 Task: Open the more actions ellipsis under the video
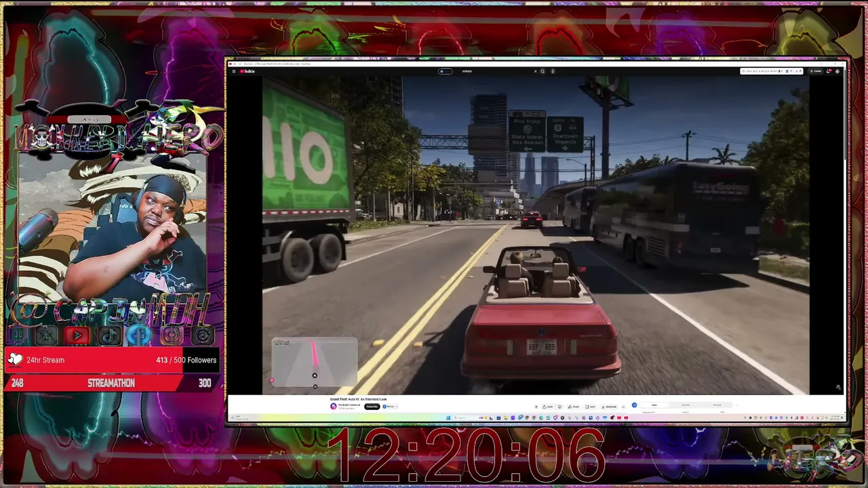[x=623, y=407]
